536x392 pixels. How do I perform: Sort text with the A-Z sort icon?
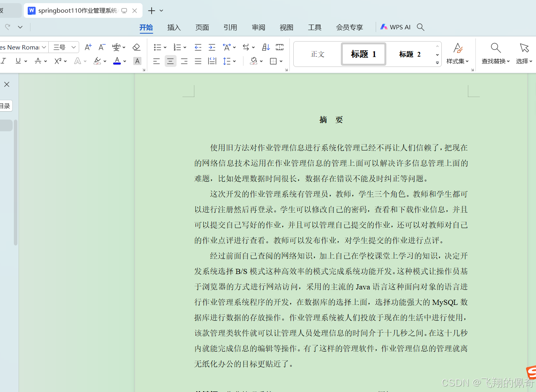click(266, 47)
